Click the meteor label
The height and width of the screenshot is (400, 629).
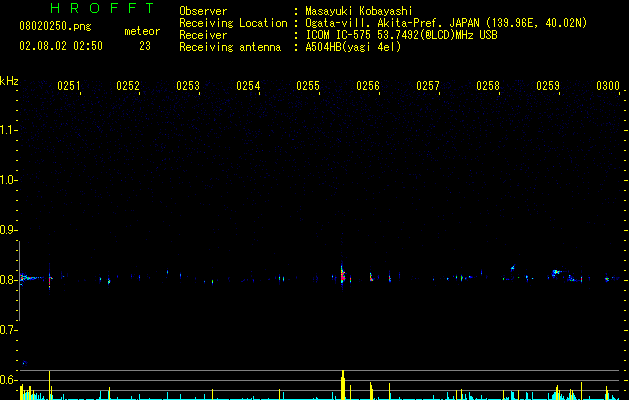coord(142,31)
